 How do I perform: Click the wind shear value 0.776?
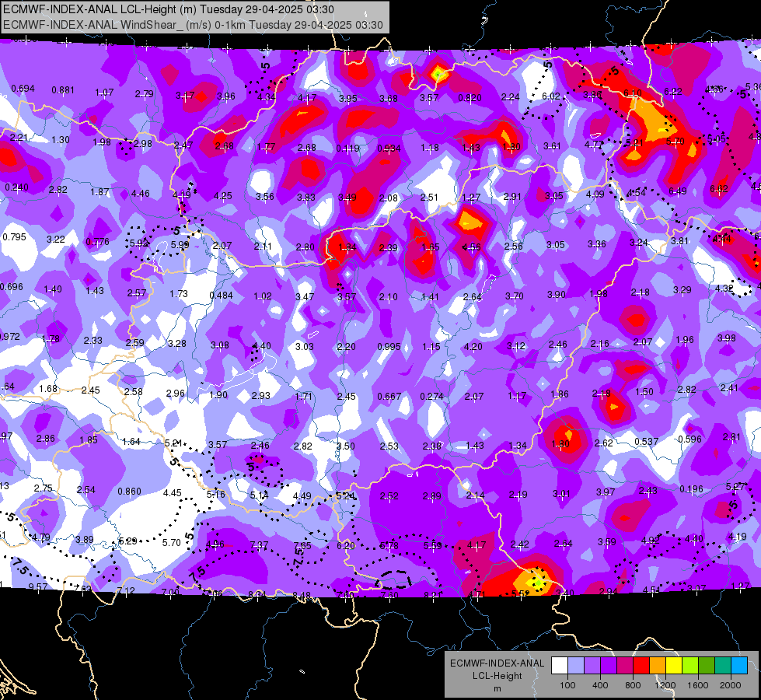(x=97, y=241)
